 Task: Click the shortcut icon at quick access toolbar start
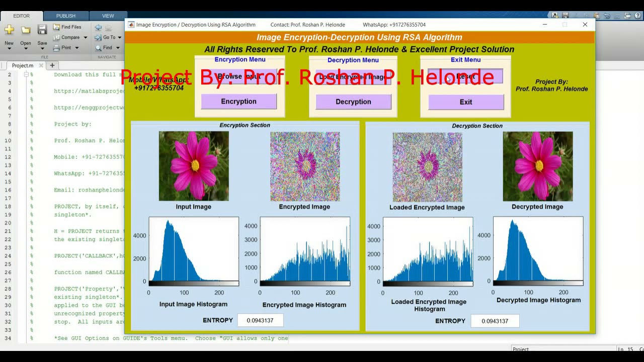click(555, 16)
